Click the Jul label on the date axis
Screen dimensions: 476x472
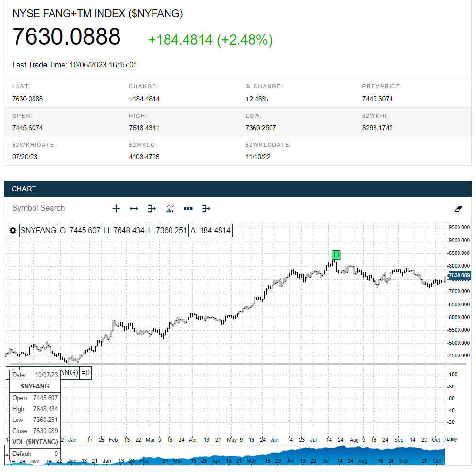pyautogui.click(x=313, y=440)
